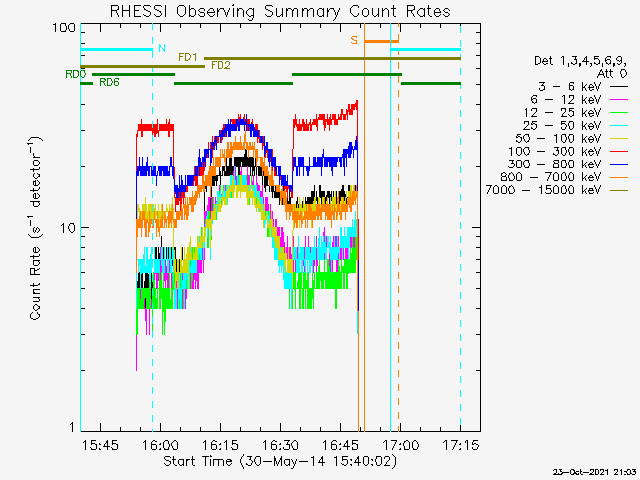Click the orange S flag label
The image size is (640, 480).
[x=354, y=40]
